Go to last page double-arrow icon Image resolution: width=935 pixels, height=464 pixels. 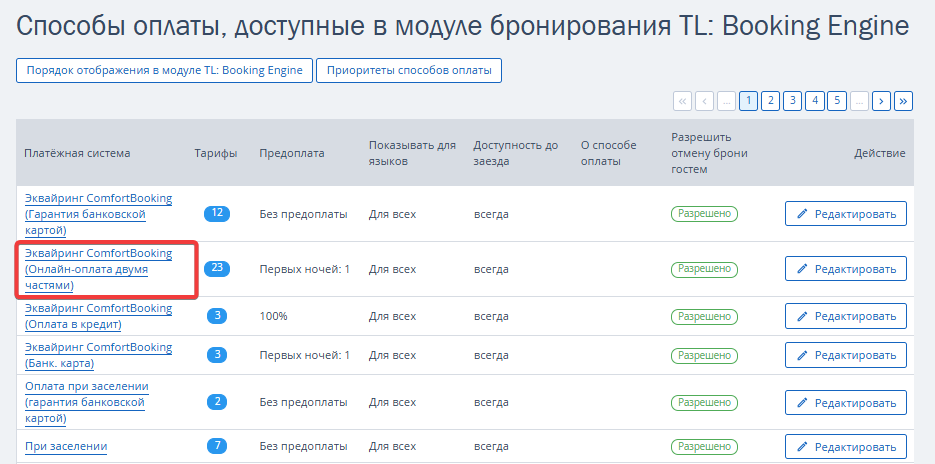click(x=903, y=101)
